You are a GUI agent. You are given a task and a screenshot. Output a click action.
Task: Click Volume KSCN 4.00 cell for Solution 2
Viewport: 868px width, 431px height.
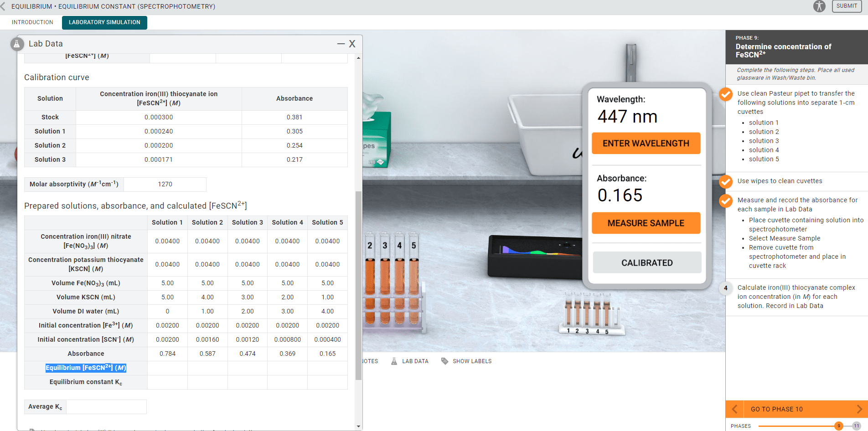coord(207,298)
